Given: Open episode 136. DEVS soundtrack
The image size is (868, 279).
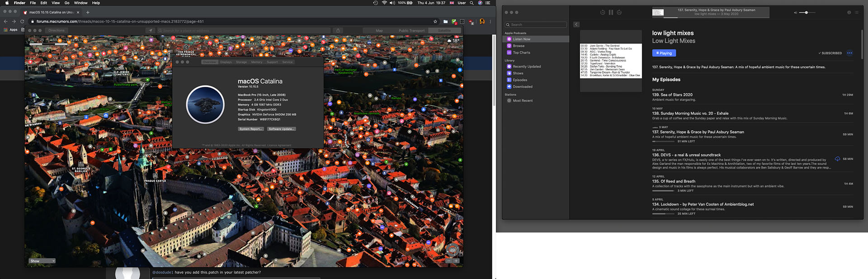Looking at the screenshot, I should [752, 159].
